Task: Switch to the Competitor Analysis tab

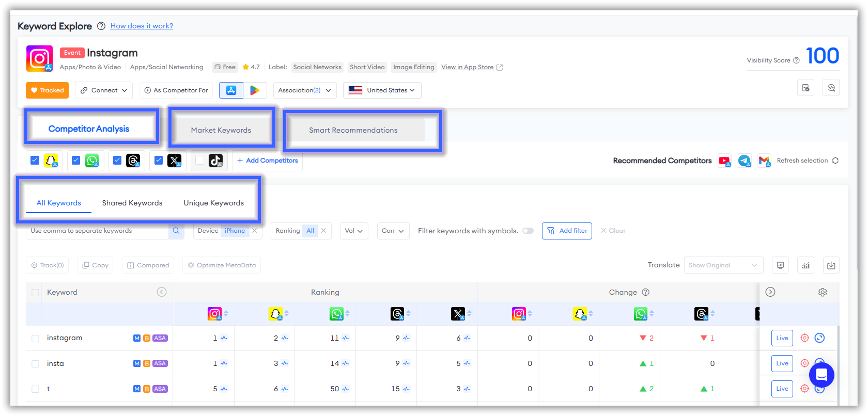Action: click(89, 129)
